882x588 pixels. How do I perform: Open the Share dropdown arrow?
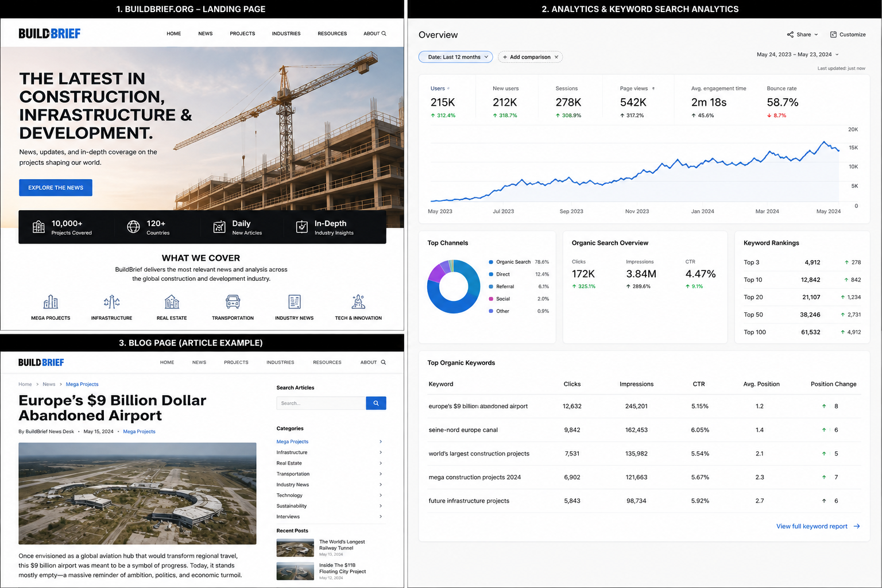pos(816,34)
